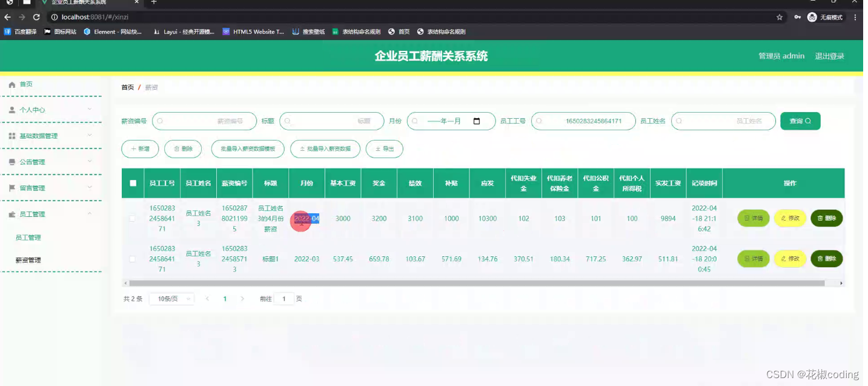Image resolution: width=868 pixels, height=386 pixels.
Task: Check the row for 标题1
Action: click(133, 259)
